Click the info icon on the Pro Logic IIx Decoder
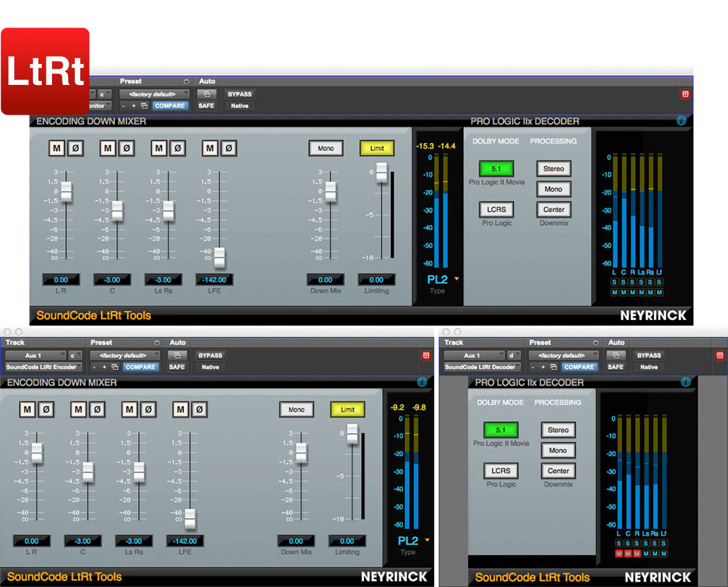728x587 pixels. pyautogui.click(x=686, y=382)
